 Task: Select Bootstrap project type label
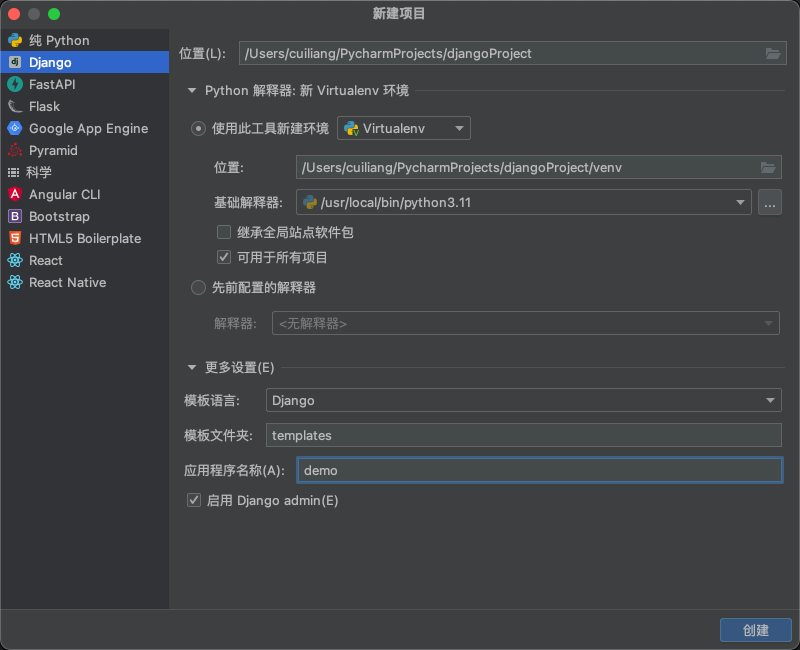[x=59, y=216]
